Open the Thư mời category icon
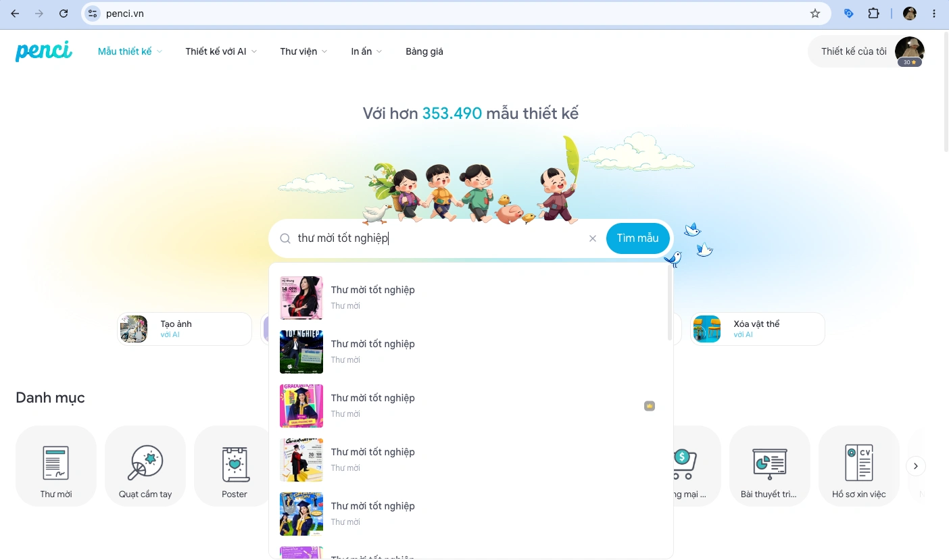Screen dimensions: 949x560 pos(56,466)
